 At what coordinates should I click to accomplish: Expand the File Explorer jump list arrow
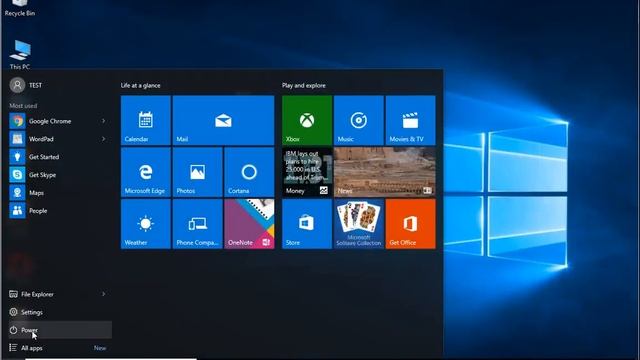point(104,294)
